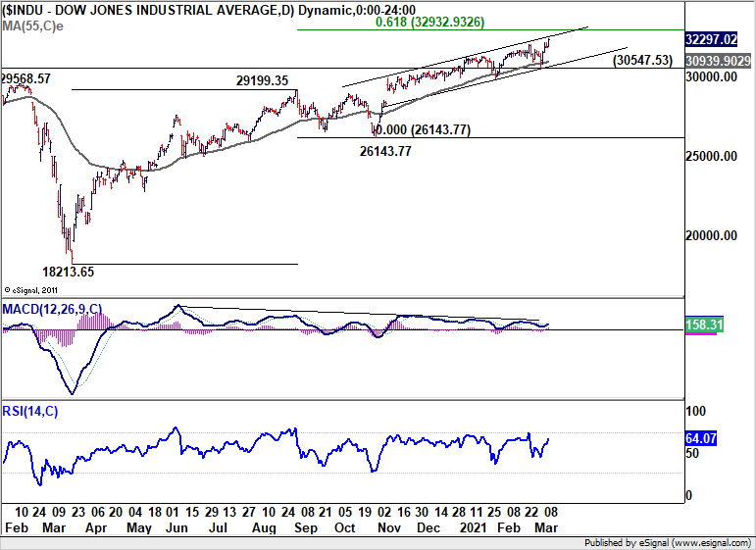Screen dimensions: 756x550
Task: Click the Feb month label on time axis
Action: (x=17, y=527)
